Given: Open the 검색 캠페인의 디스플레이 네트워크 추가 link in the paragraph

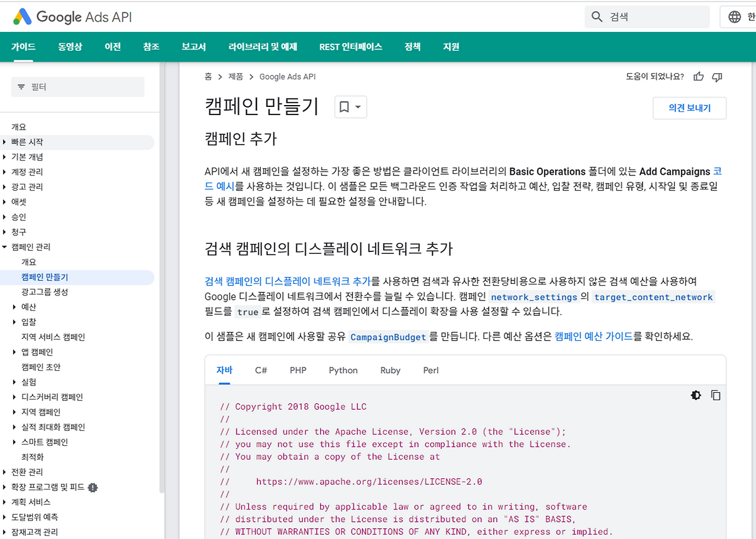Looking at the screenshot, I should click(x=288, y=281).
